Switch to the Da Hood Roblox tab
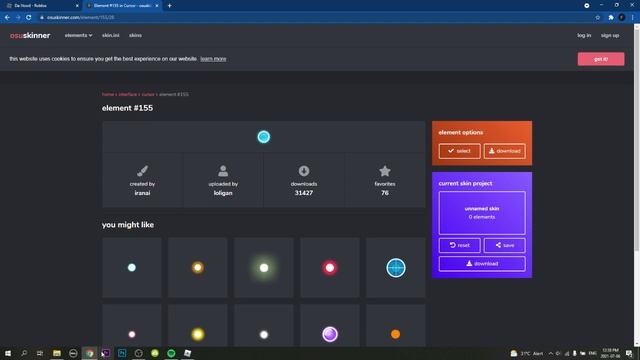 pyautogui.click(x=41, y=6)
